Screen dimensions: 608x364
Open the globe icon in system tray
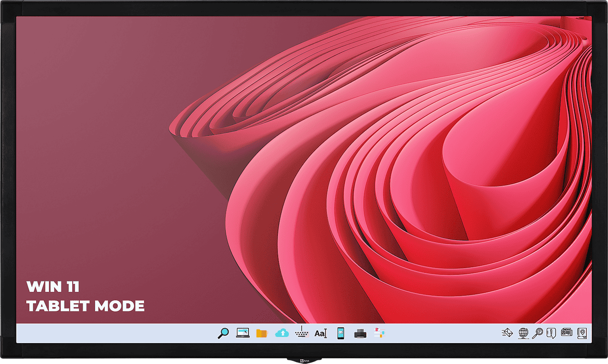coord(523,333)
